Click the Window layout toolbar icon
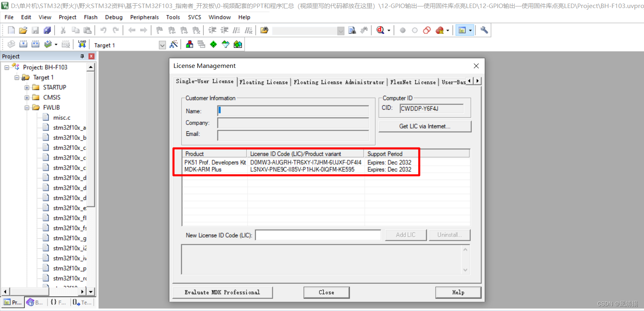This screenshot has height=311, width=644. point(462,30)
